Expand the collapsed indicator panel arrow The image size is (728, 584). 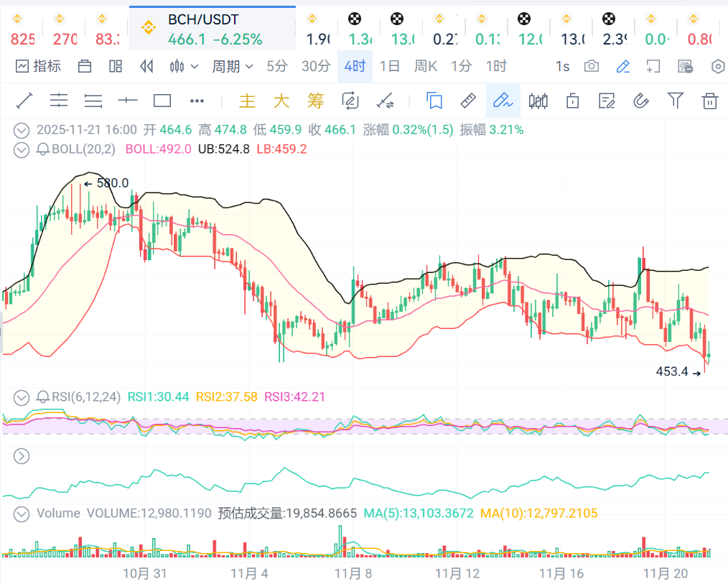tap(22, 455)
